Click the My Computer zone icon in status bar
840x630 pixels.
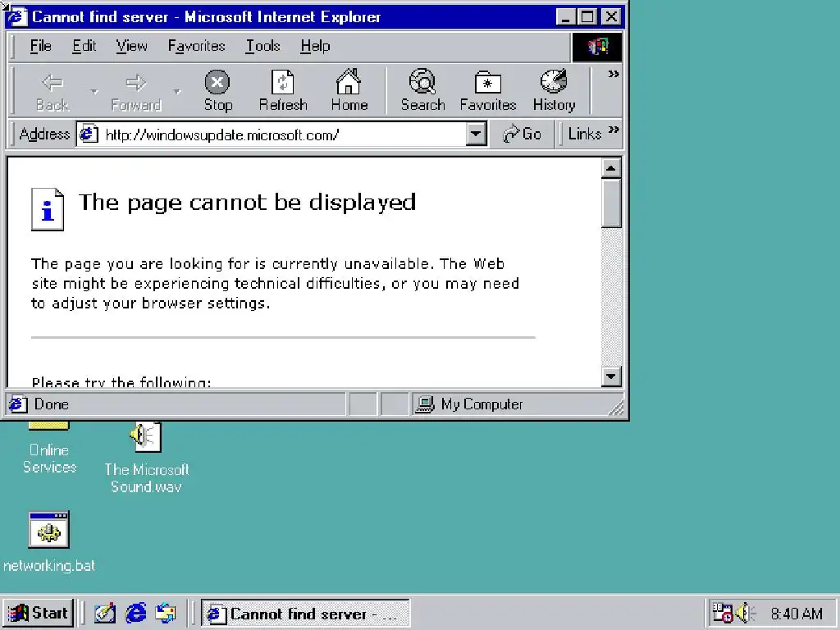[x=424, y=404]
